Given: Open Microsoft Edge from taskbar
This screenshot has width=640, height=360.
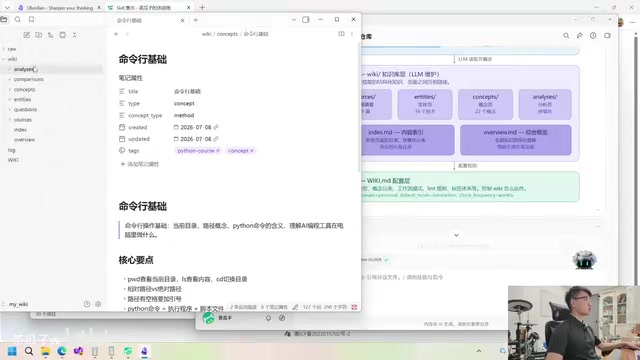Looking at the screenshot, I should 62,351.
